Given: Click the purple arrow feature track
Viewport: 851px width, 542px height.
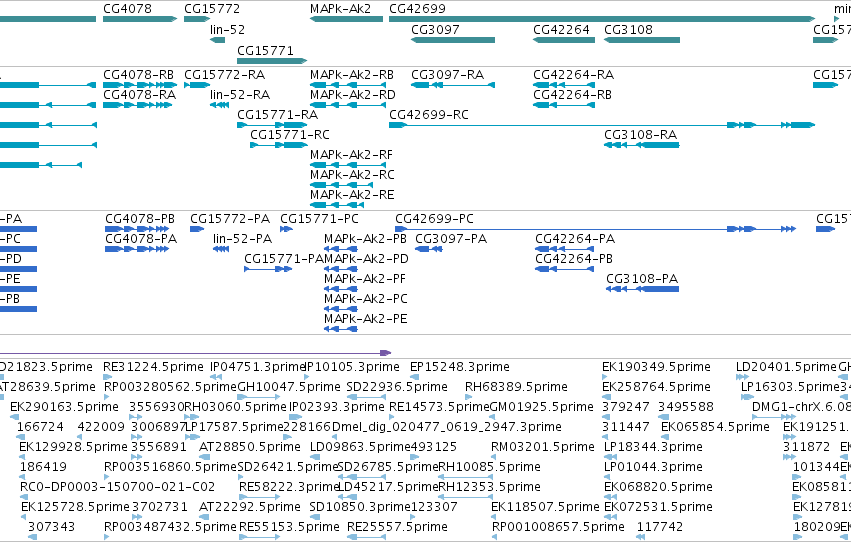Looking at the screenshot, I should [x=195, y=353].
